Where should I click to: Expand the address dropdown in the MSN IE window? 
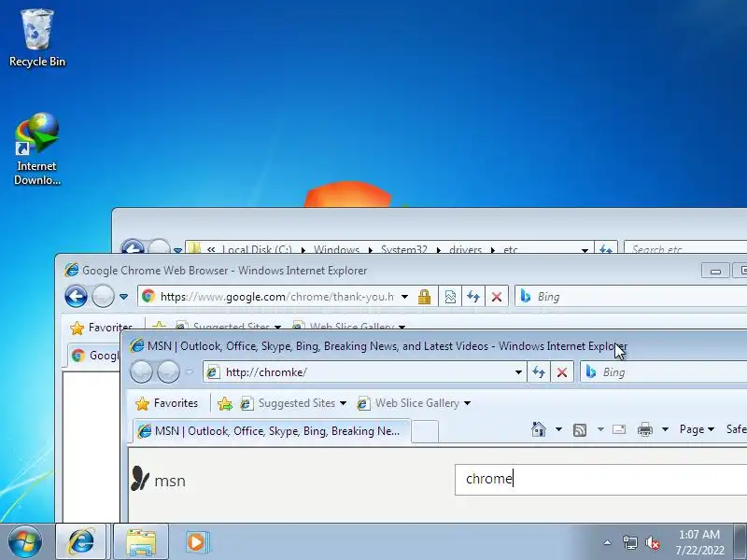518,371
